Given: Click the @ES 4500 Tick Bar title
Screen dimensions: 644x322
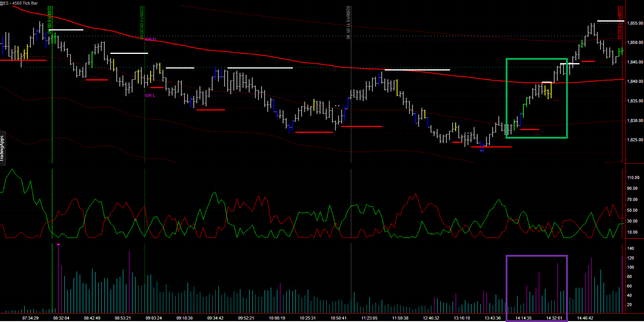Looking at the screenshot, I should (x=19, y=3).
